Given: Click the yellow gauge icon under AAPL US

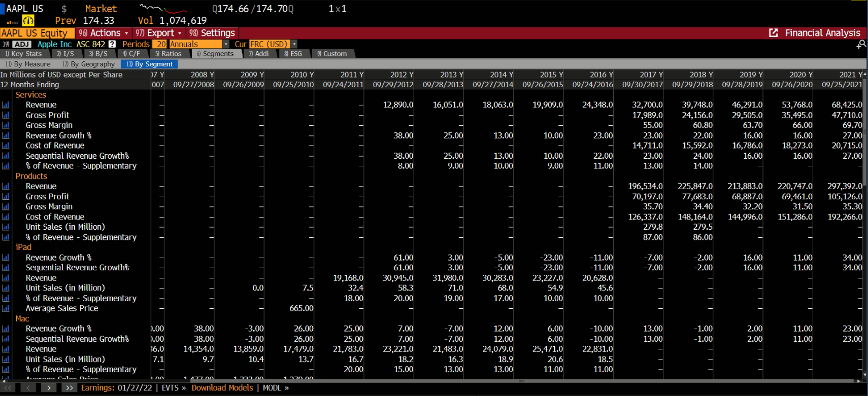Looking at the screenshot, I should tap(28, 21).
